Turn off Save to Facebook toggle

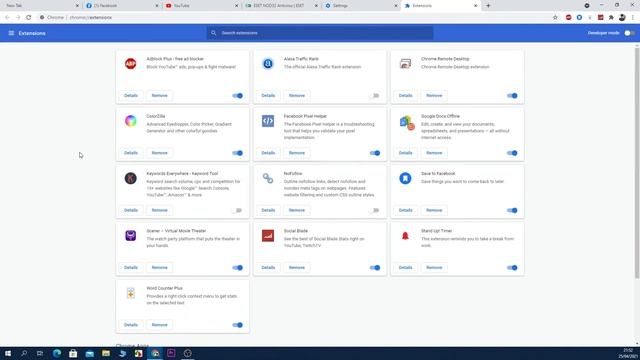click(x=512, y=210)
